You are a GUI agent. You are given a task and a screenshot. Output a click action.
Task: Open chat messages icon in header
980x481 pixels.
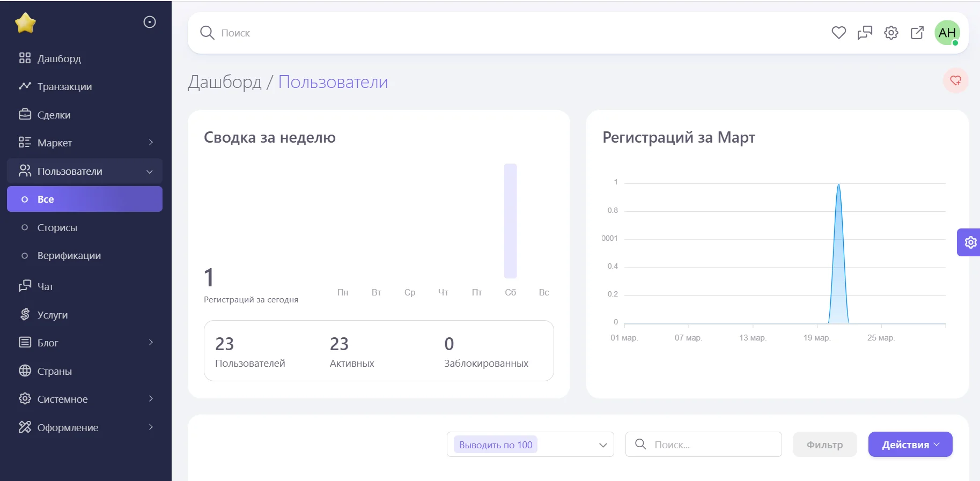click(865, 33)
